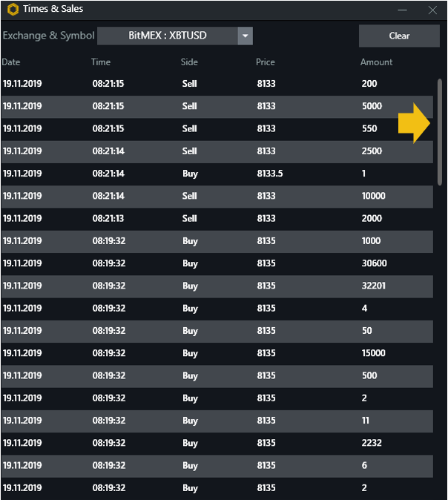Select the amount 30600 cell

[375, 263]
